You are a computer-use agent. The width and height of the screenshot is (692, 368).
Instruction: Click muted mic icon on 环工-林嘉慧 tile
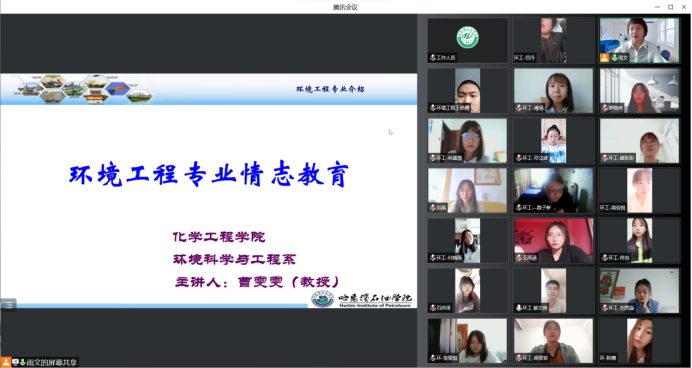[x=433, y=158]
